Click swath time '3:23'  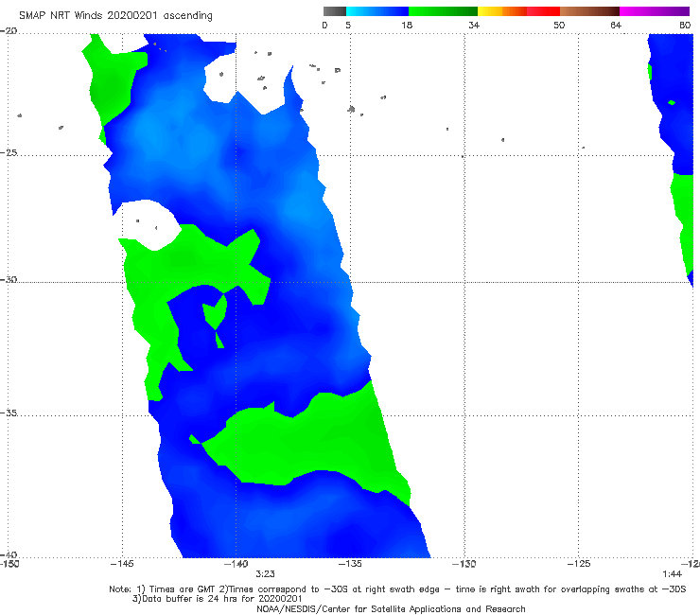(x=265, y=574)
